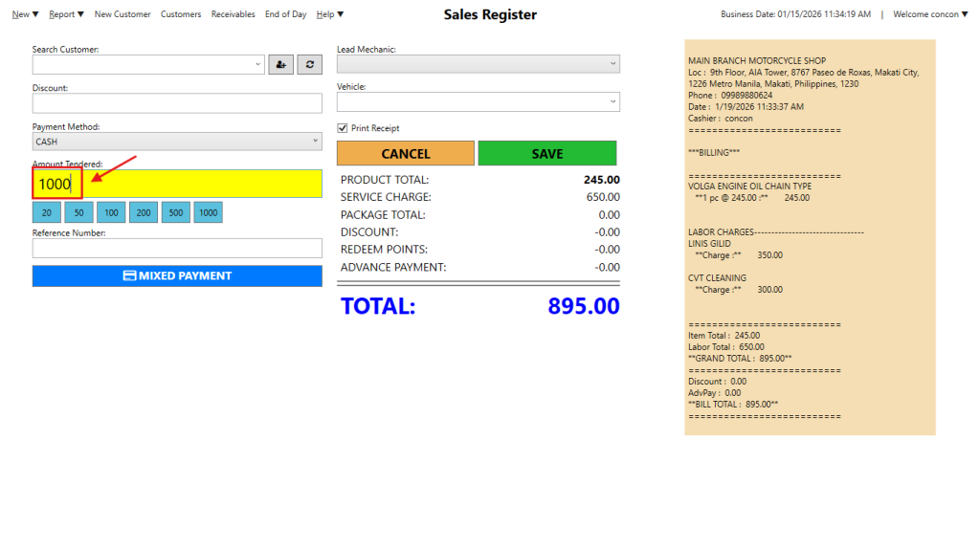The height and width of the screenshot is (550, 980).
Task: Open the End of Day page
Action: (285, 14)
